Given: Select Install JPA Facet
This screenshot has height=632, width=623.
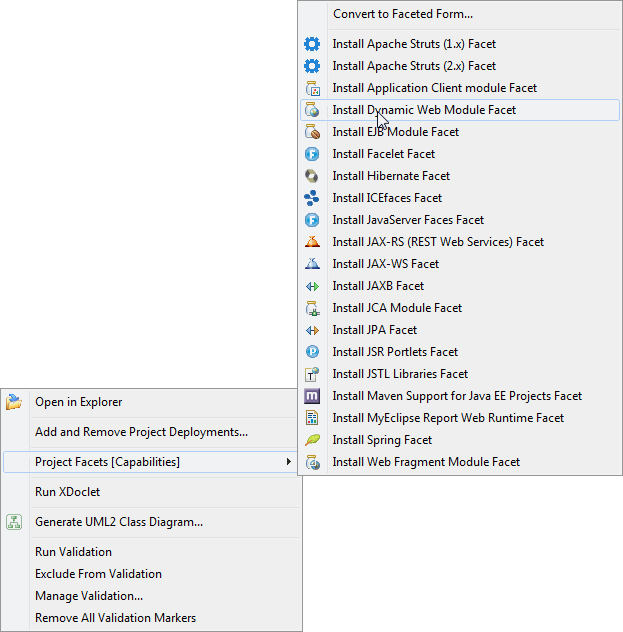Looking at the screenshot, I should [374, 330].
